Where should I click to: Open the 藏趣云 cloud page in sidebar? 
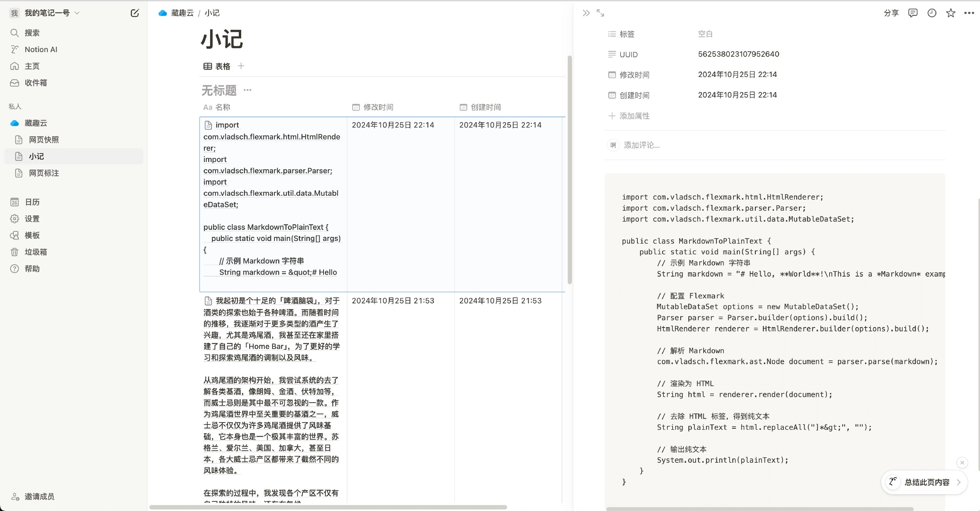(73, 123)
